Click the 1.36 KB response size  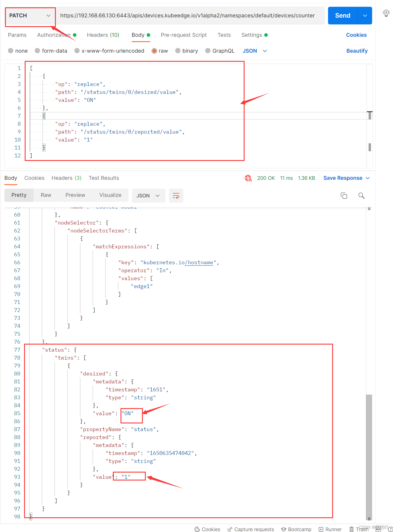click(x=306, y=178)
